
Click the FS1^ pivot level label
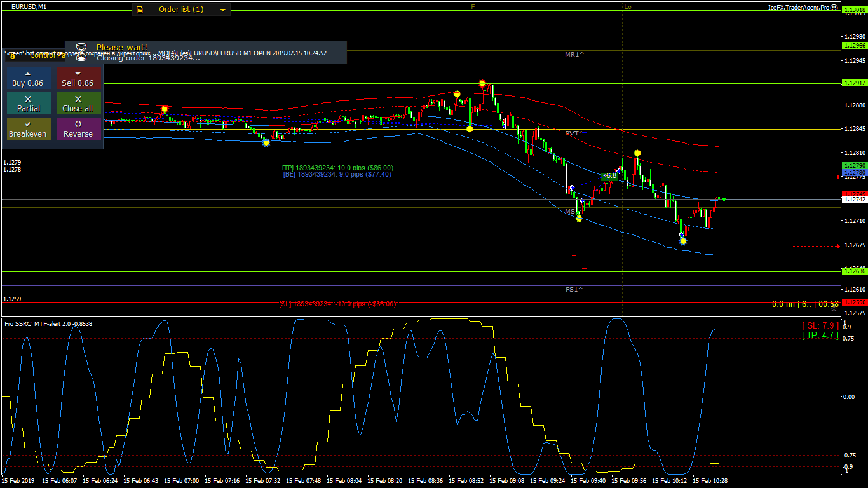pyautogui.click(x=574, y=289)
